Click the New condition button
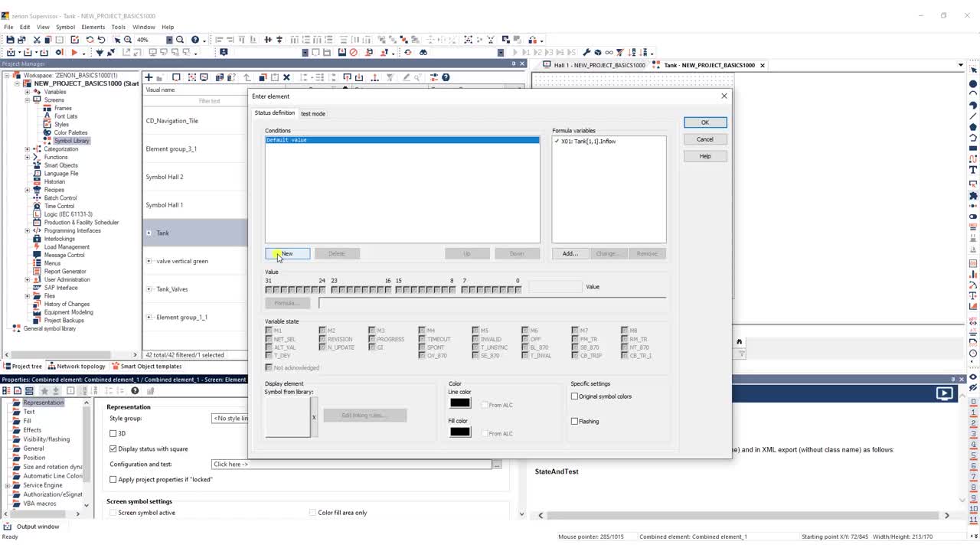The image size is (980, 551). tap(287, 253)
